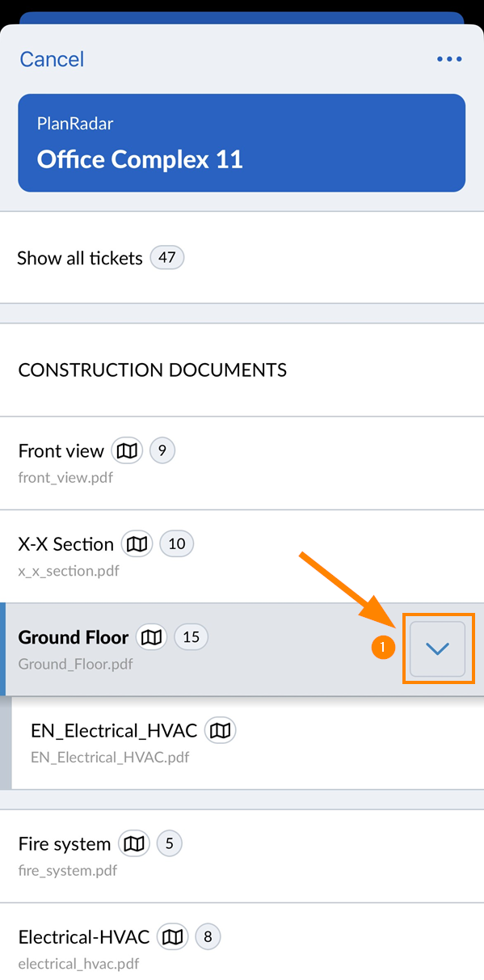
Task: Tap the map icon next to X-X Section
Action: pos(137,543)
